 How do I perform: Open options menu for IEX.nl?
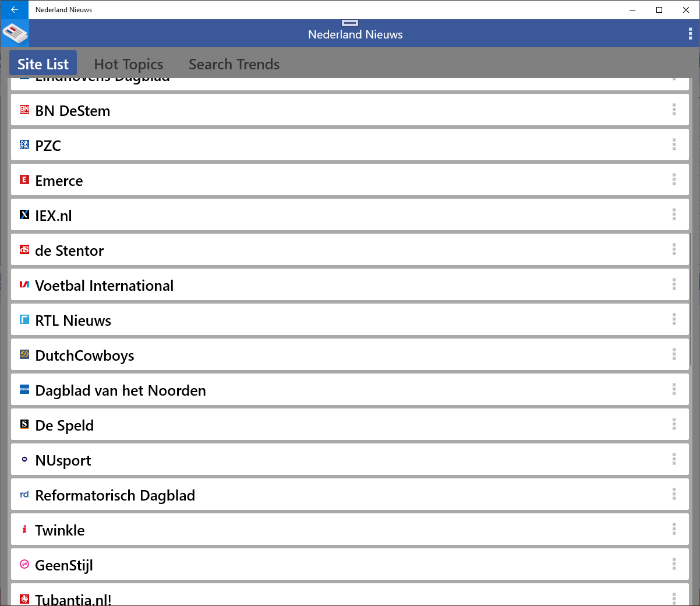coord(674,214)
